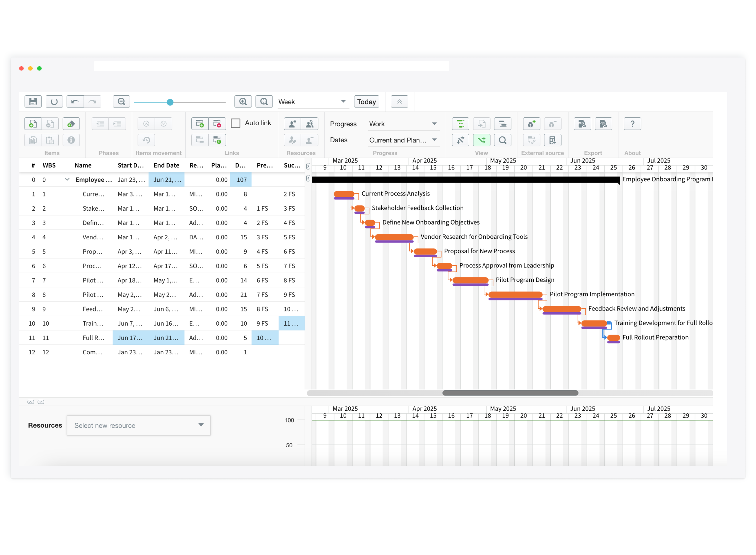The height and width of the screenshot is (555, 756).
Task: Enable the Auto link checkbox
Action: [235, 123]
